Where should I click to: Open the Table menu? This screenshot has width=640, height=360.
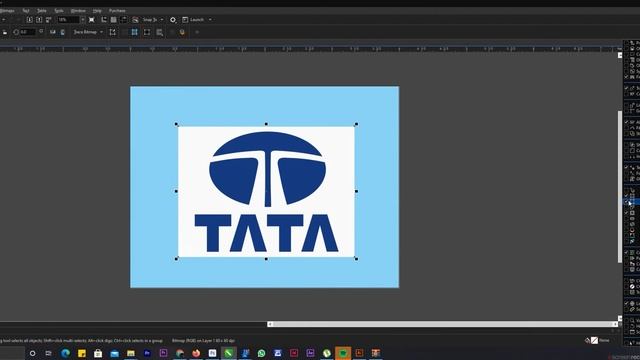pyautogui.click(x=42, y=11)
